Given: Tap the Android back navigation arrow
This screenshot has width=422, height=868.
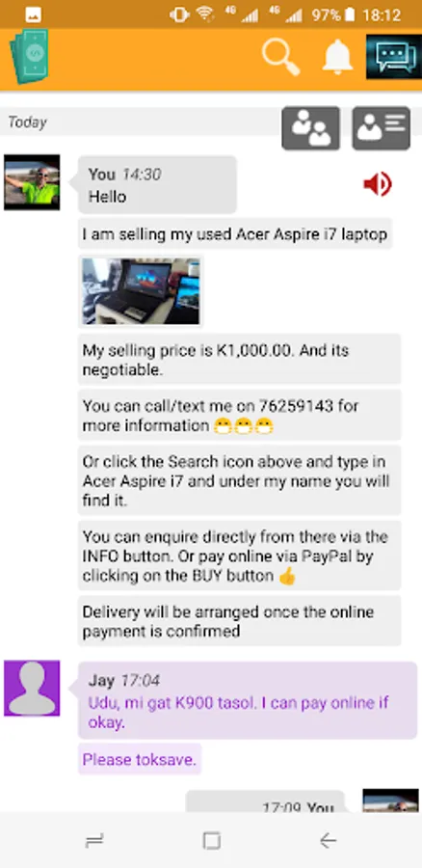Looking at the screenshot, I should (328, 841).
